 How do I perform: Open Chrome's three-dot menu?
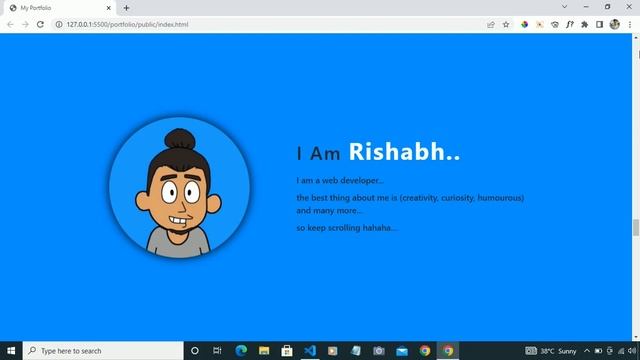pyautogui.click(x=630, y=24)
